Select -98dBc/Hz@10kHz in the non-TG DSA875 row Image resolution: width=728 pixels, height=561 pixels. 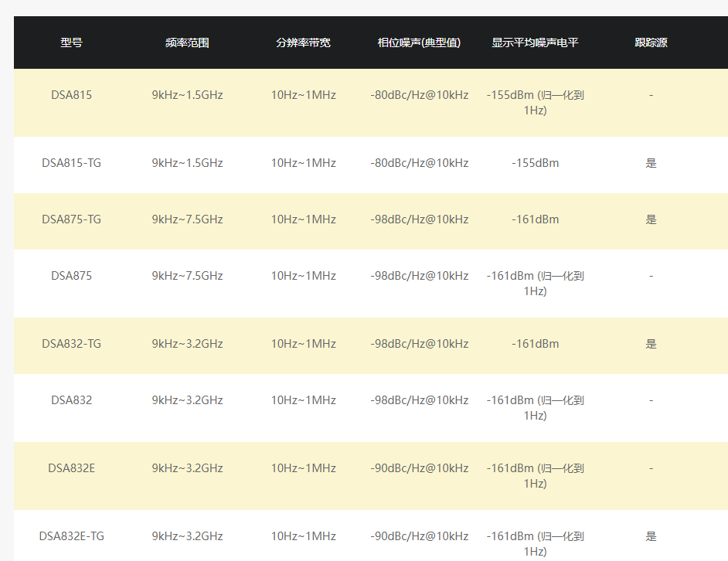pyautogui.click(x=419, y=276)
